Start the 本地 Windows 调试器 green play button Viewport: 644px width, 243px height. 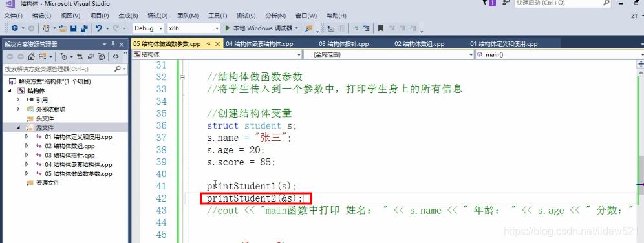228,28
